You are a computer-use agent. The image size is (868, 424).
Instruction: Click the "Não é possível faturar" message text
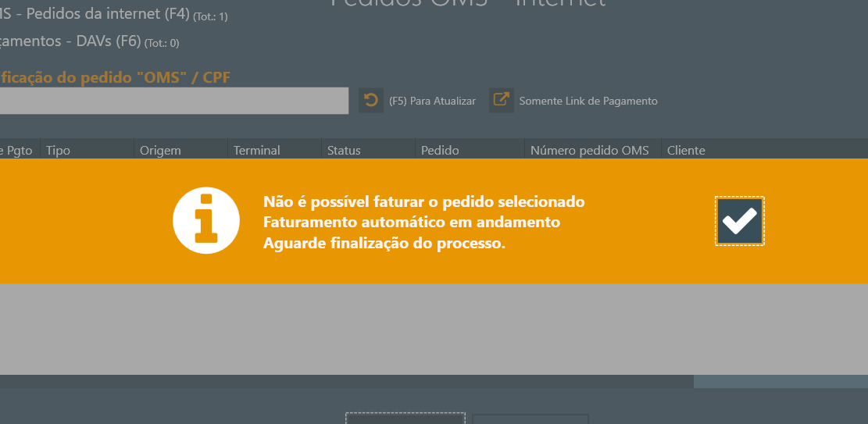[x=423, y=201]
